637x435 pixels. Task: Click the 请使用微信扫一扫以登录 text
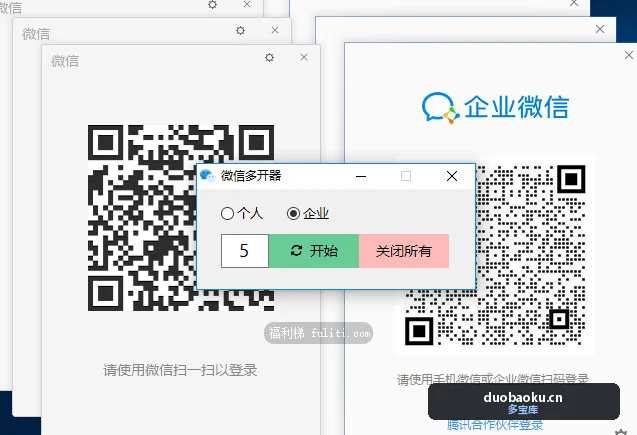coord(180,370)
